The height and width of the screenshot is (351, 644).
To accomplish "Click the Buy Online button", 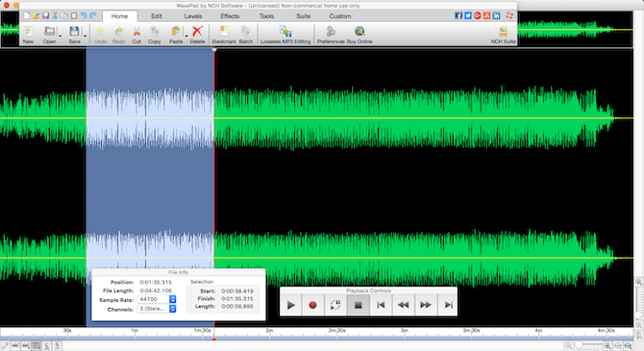I will 359,35.
